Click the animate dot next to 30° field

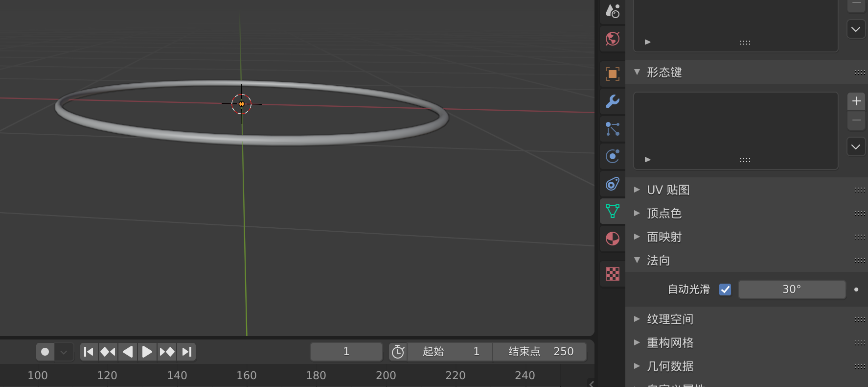coord(856,290)
